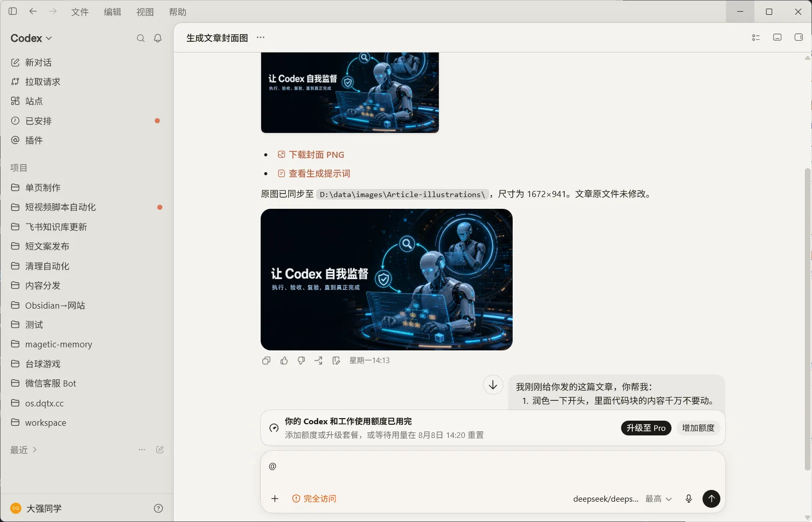Go back with the left arrow
Image resolution: width=812 pixels, height=522 pixels.
(33, 11)
